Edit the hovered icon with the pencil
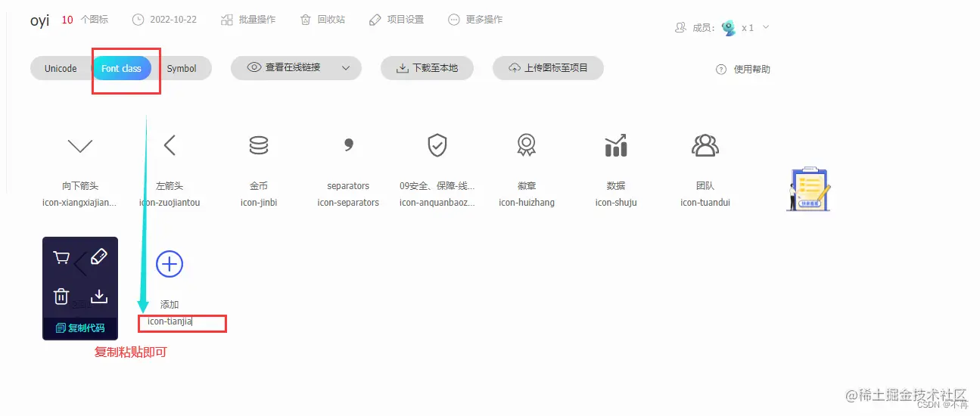This screenshot has height=416, width=980. coord(99,258)
